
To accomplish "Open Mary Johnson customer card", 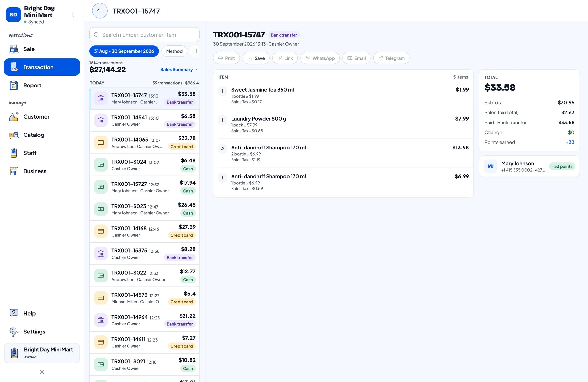I will tap(529, 166).
